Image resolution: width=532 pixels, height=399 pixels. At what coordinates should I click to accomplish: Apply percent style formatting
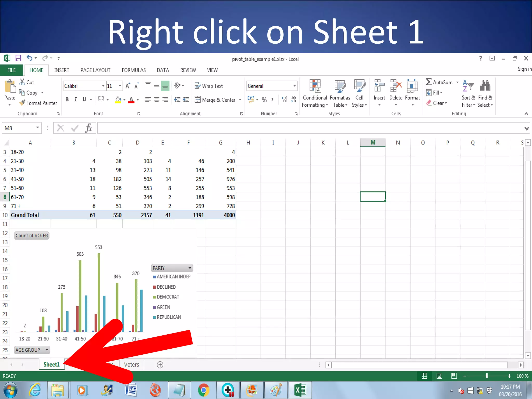(264, 100)
